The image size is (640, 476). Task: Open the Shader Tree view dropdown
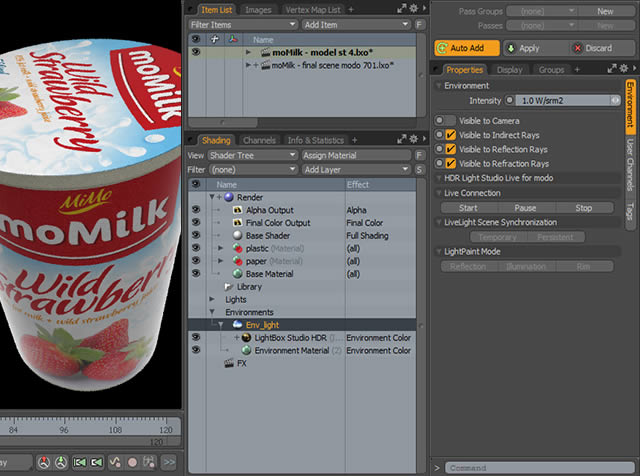pos(252,155)
